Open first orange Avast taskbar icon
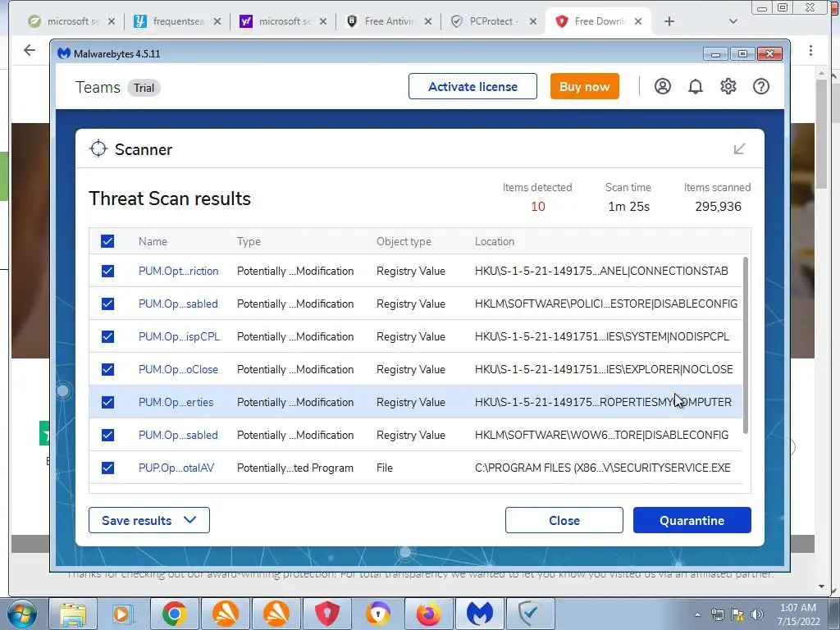The width and height of the screenshot is (840, 630). pyautogui.click(x=225, y=614)
